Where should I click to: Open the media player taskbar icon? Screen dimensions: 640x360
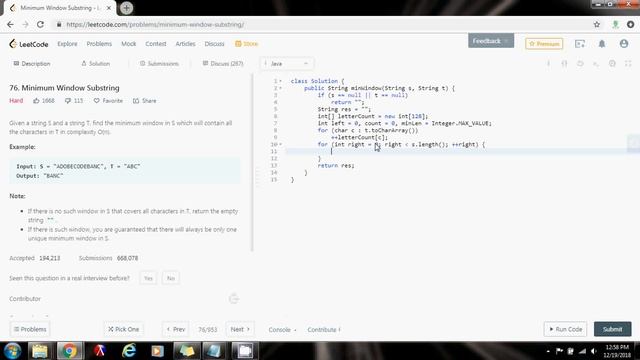click(x=158, y=351)
